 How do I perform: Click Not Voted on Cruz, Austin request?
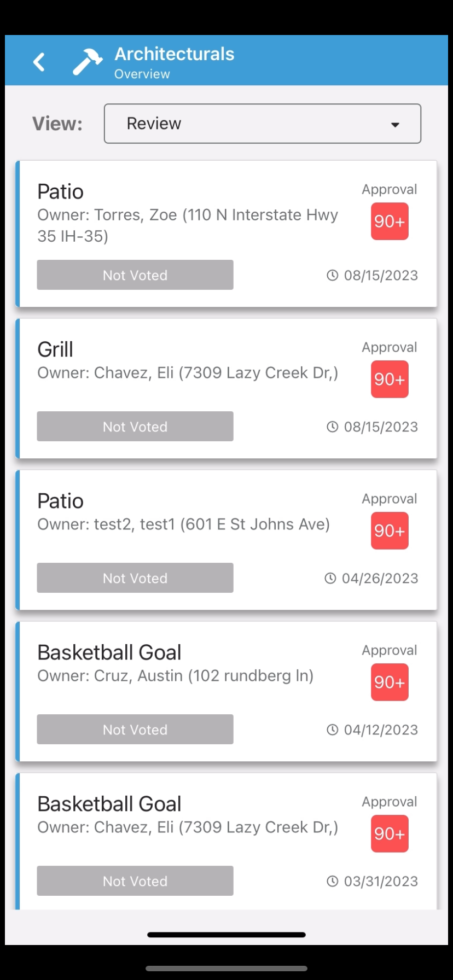tap(135, 729)
